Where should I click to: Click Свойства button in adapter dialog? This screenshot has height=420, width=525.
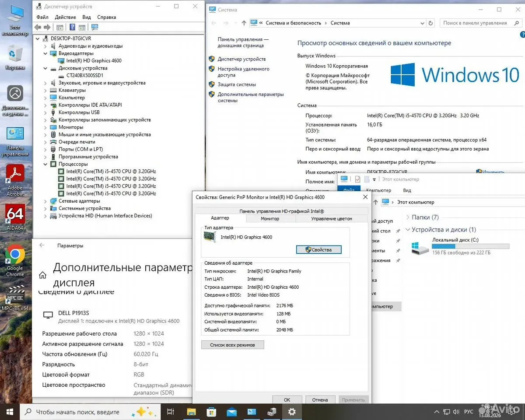pos(318,250)
